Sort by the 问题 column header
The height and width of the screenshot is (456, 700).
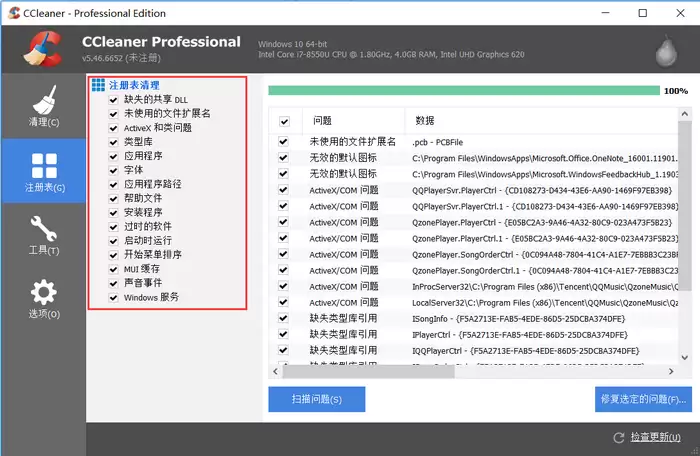pos(354,121)
